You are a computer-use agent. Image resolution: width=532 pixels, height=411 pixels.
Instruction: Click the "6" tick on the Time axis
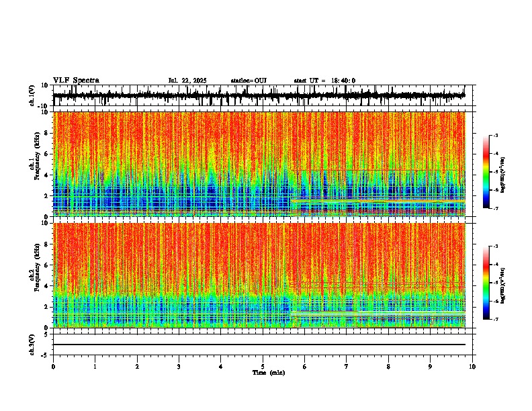tap(305, 367)
